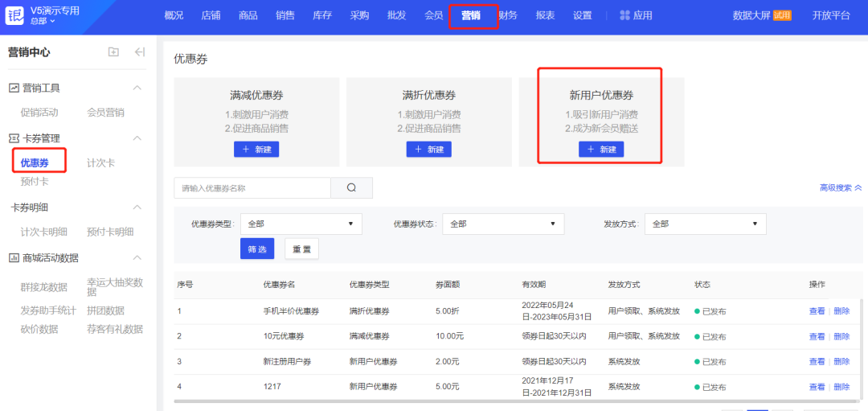
Task: Click 查看 for 手机半价优惠券 row
Action: point(817,311)
